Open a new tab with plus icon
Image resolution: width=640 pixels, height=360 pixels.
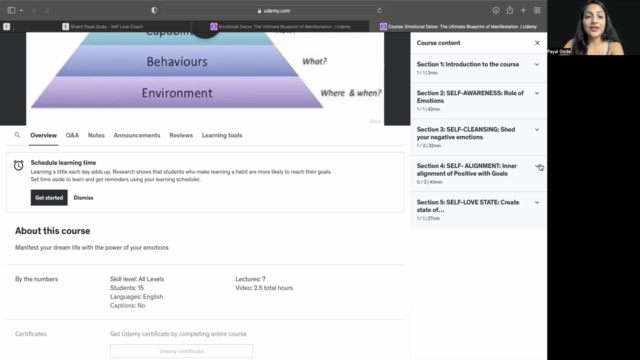tap(523, 10)
